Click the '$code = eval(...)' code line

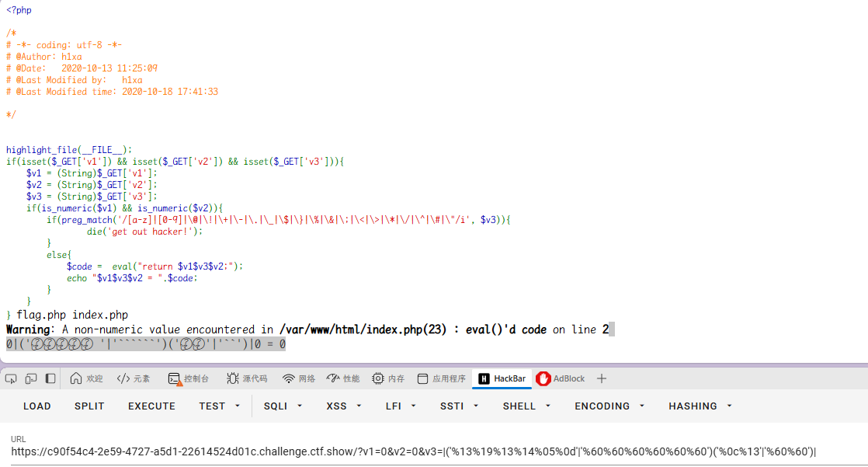point(155,266)
